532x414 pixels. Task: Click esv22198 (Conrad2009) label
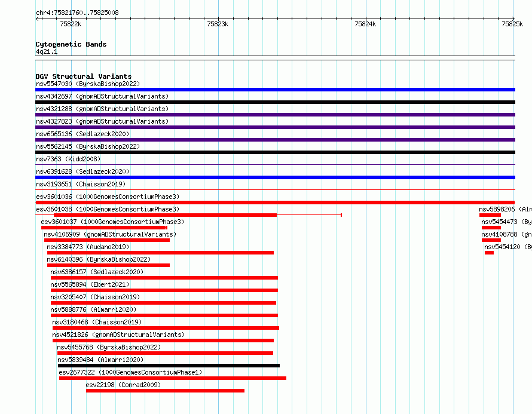tap(123, 385)
